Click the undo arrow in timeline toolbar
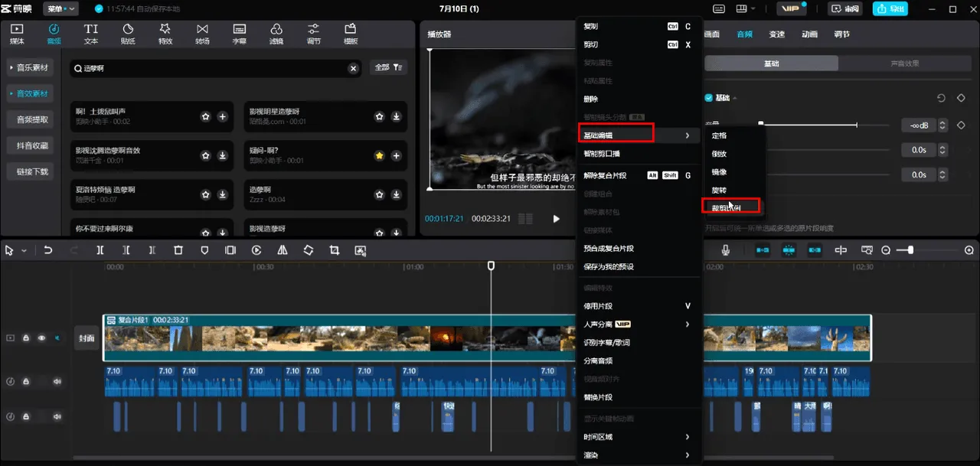This screenshot has width=980, height=466. (x=48, y=250)
